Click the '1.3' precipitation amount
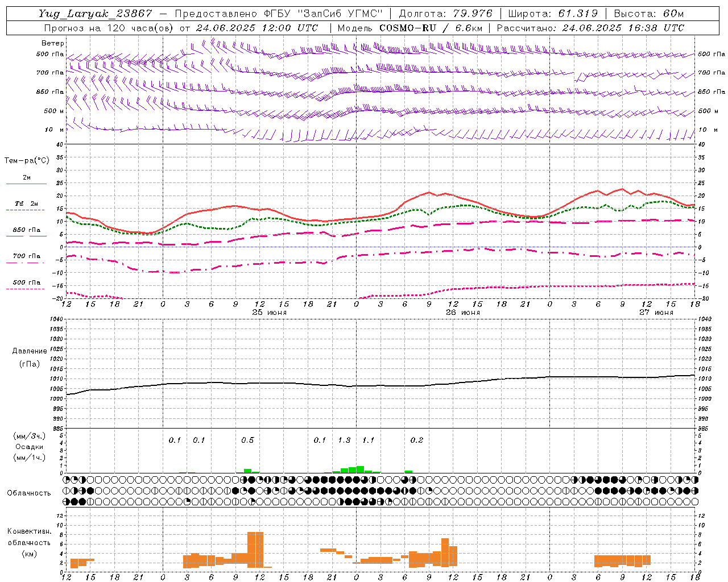Viewport: 728px width, 582px height. [x=344, y=440]
